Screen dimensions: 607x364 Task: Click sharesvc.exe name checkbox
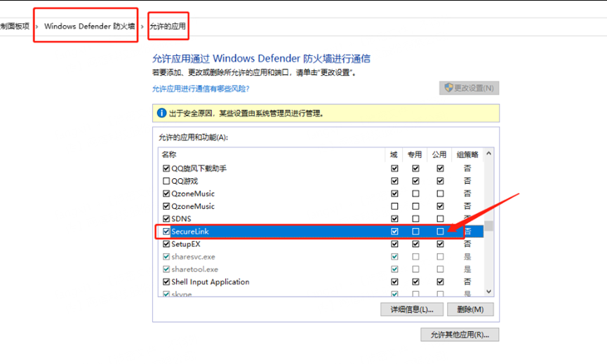coord(166,257)
